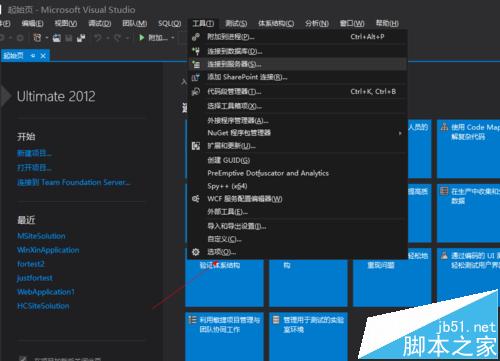Pin the 起始页 tab with its pin icon
Screen dimensions: 500x361
click(33, 56)
